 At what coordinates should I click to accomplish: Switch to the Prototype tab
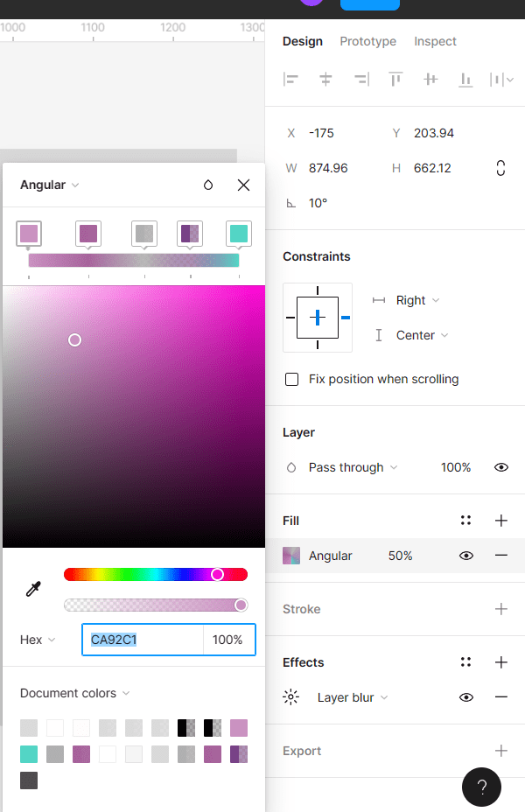[367, 41]
